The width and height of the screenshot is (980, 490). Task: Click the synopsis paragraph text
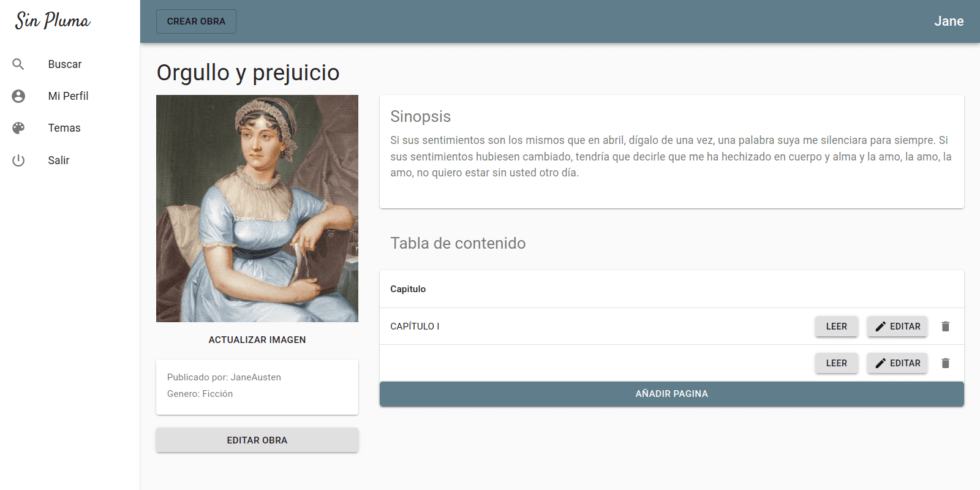(x=671, y=157)
